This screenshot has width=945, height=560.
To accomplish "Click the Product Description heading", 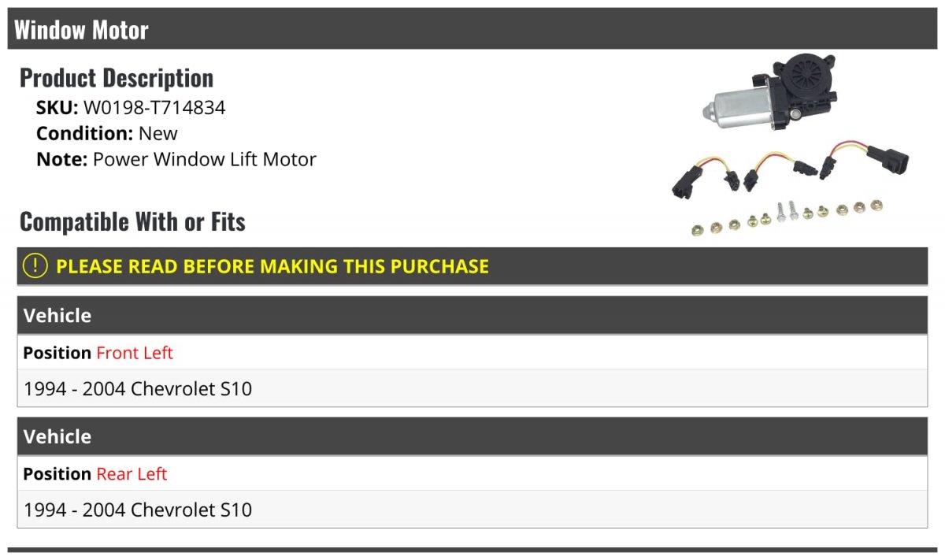I will (117, 78).
